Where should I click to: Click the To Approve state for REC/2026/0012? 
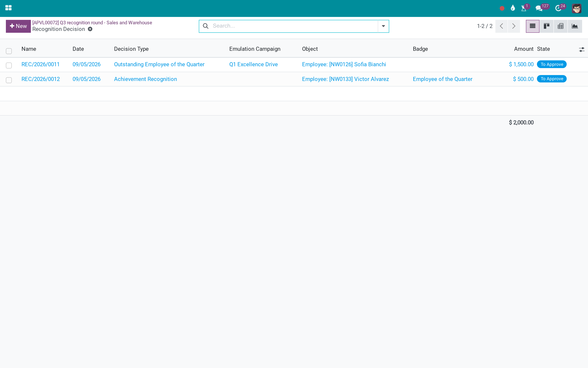[x=552, y=79]
